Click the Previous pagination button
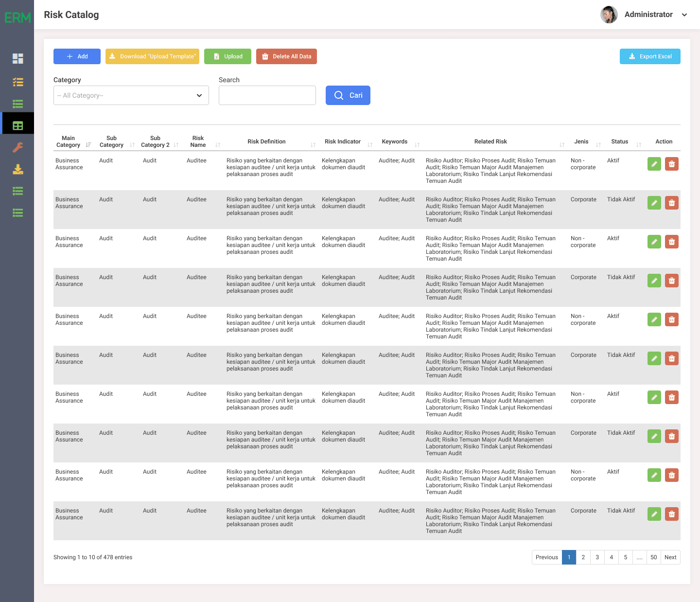Viewport: 700px width, 602px height. (x=547, y=557)
